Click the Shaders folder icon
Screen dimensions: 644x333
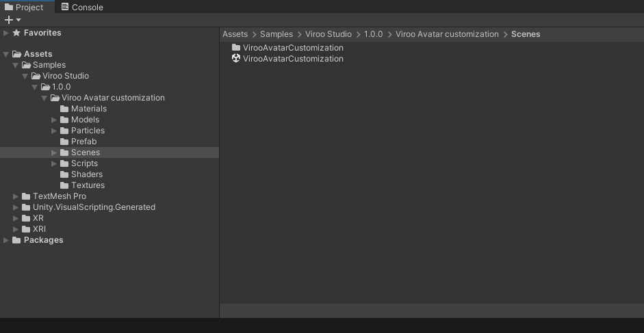pyautogui.click(x=64, y=174)
